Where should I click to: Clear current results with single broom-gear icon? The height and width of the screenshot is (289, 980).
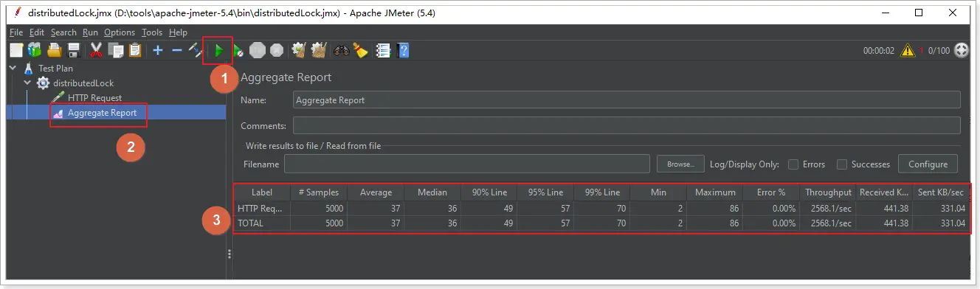point(299,50)
